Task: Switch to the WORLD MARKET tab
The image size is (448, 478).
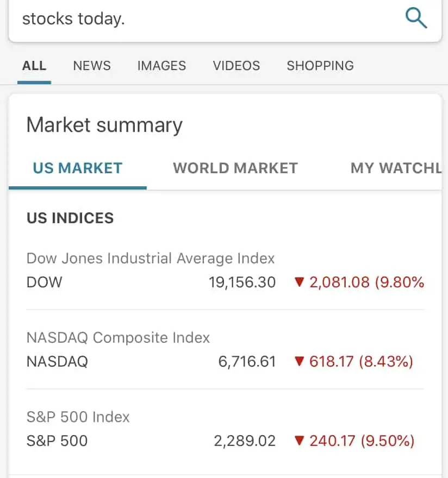Action: [235, 168]
